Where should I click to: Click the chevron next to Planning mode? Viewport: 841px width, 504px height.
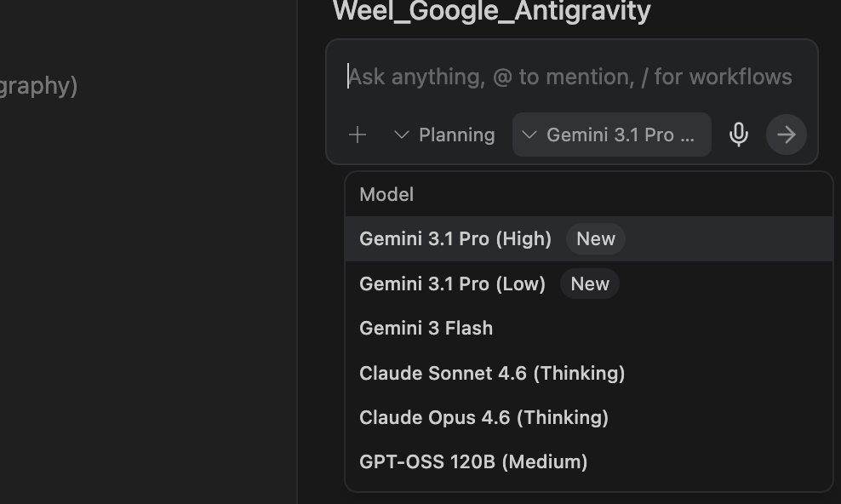(x=401, y=134)
